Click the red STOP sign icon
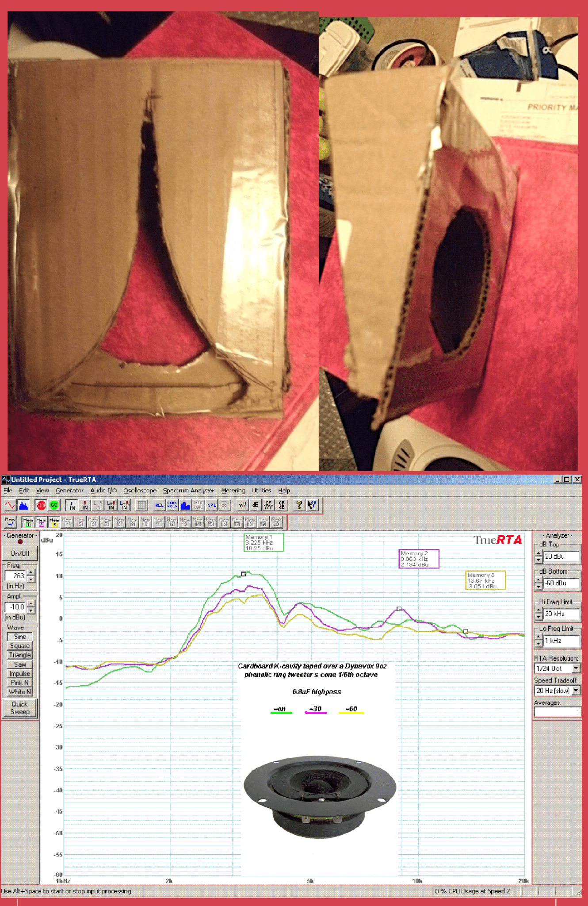Image resolution: width=588 pixels, height=906 pixels. tap(41, 505)
